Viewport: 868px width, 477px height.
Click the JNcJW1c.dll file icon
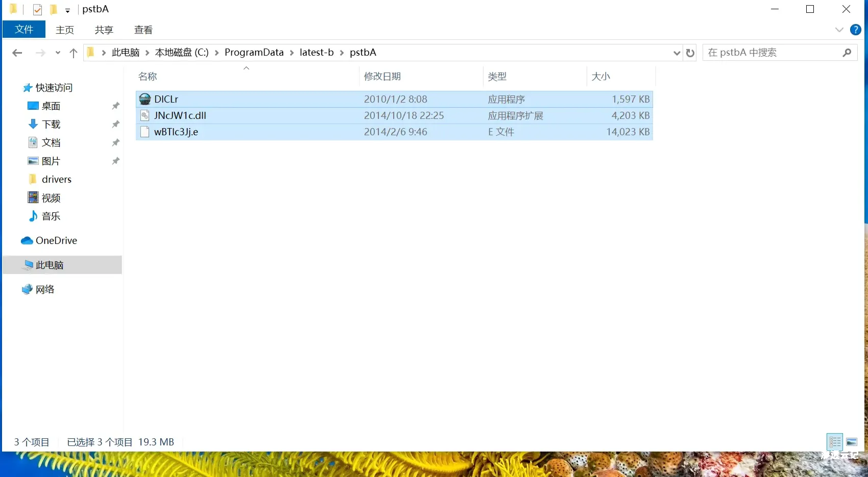click(x=145, y=115)
